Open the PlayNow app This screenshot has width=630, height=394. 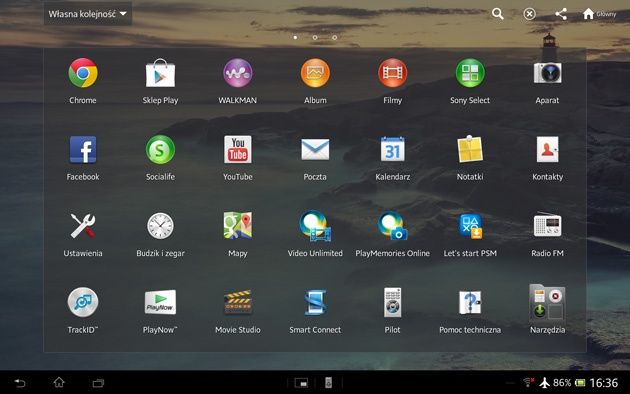160,302
